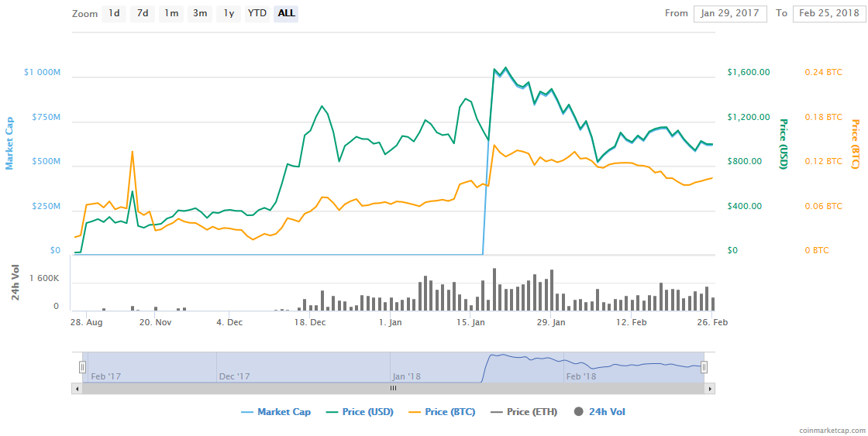Switch zoom to 1m
The height and width of the screenshot is (436, 868).
[171, 13]
